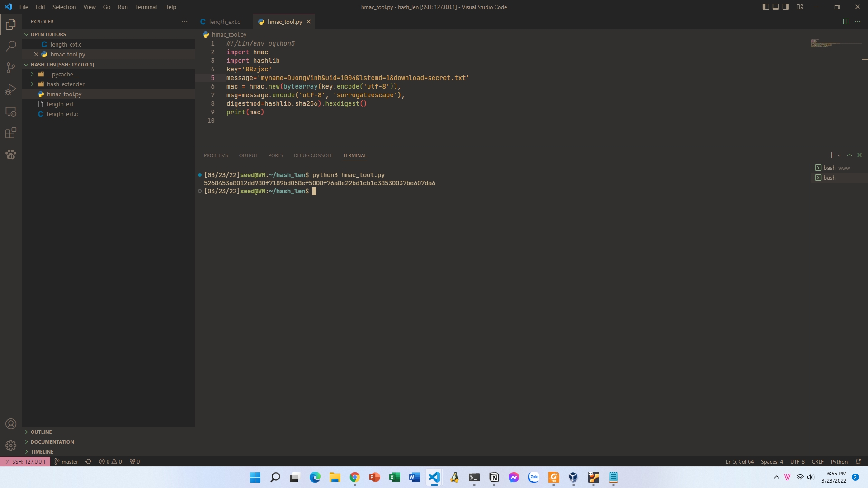
Task: Open the new terminal launch profile dropdown
Action: click(840, 155)
